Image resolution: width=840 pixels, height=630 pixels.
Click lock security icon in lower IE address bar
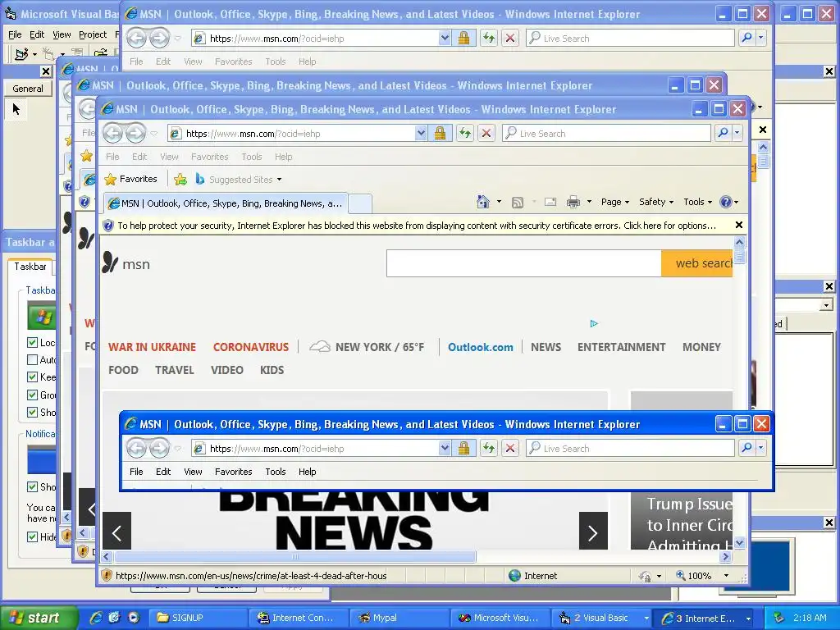click(x=464, y=448)
